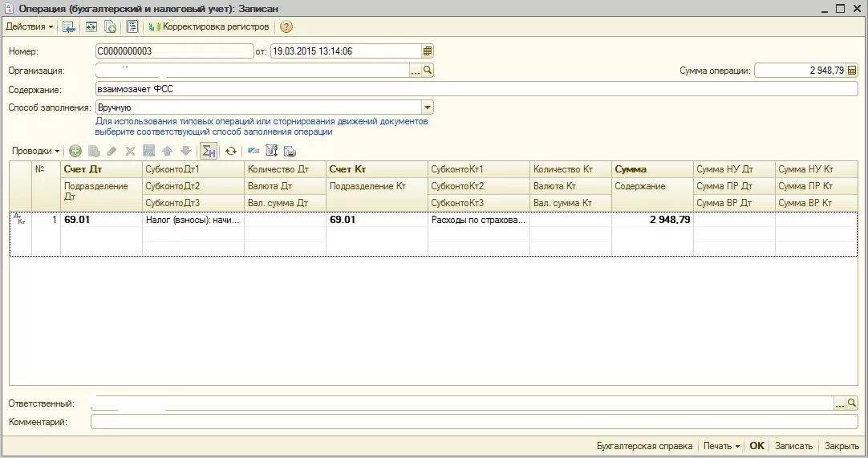868x458 pixels.
Task: Click the magnifier icon in Организация field
Action: [428, 71]
